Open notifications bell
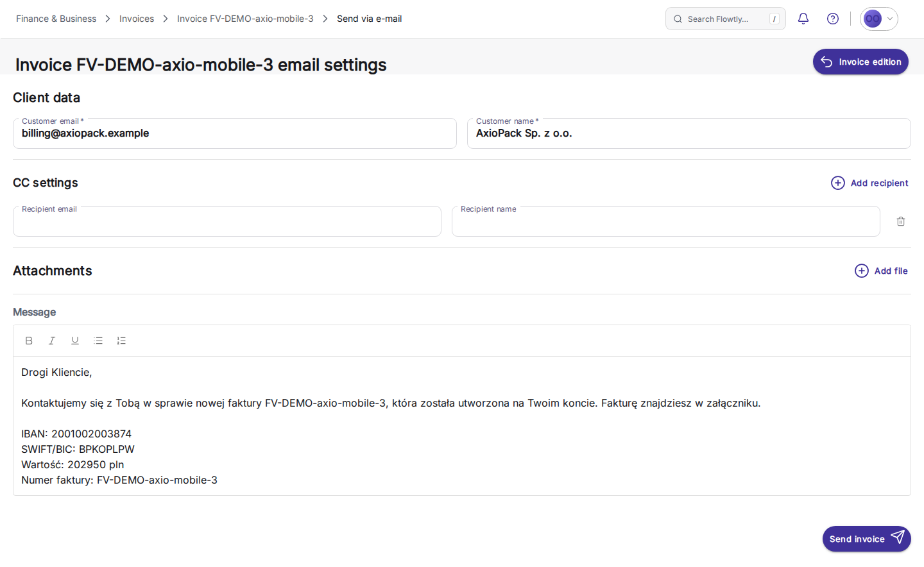This screenshot has height=567, width=924. click(x=803, y=19)
